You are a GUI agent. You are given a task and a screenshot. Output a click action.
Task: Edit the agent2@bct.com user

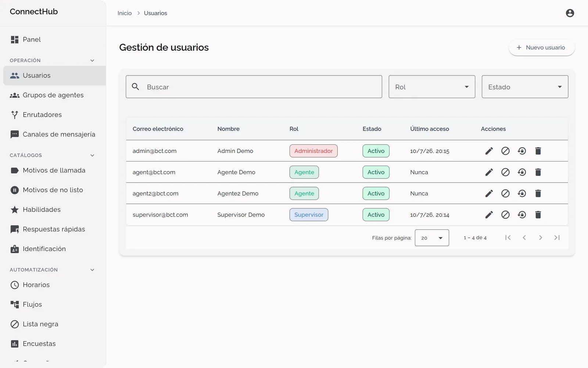pyautogui.click(x=489, y=194)
